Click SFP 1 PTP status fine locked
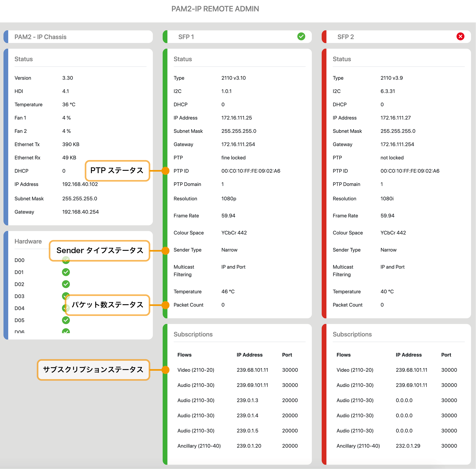This screenshot has height=469, width=476. (x=233, y=158)
